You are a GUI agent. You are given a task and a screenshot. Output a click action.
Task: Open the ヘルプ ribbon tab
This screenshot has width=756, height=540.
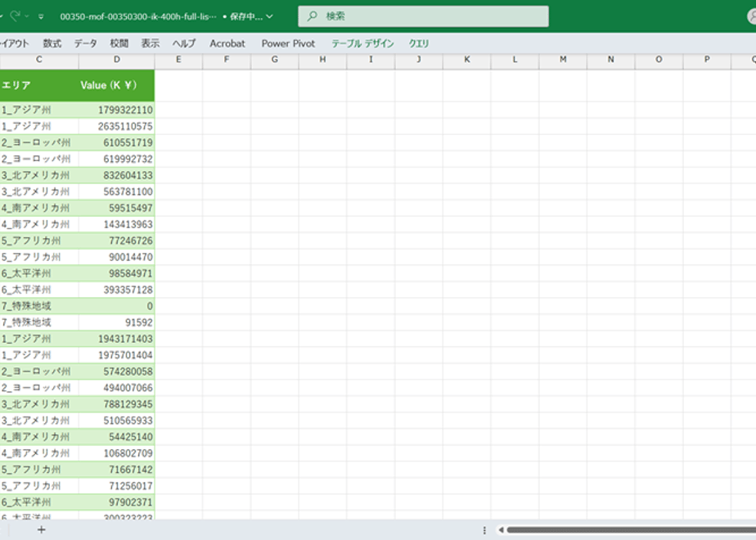pos(184,43)
